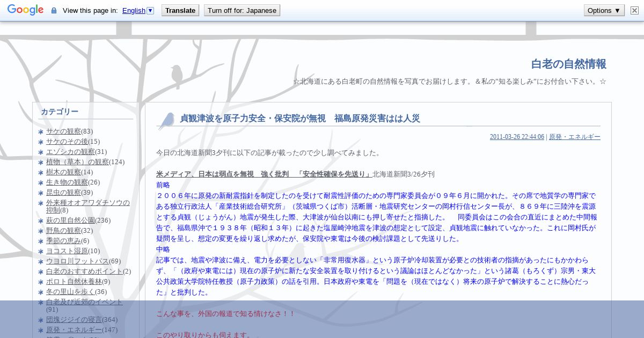Open 季節の恵み category
The width and height of the screenshot is (644, 338).
point(63,241)
